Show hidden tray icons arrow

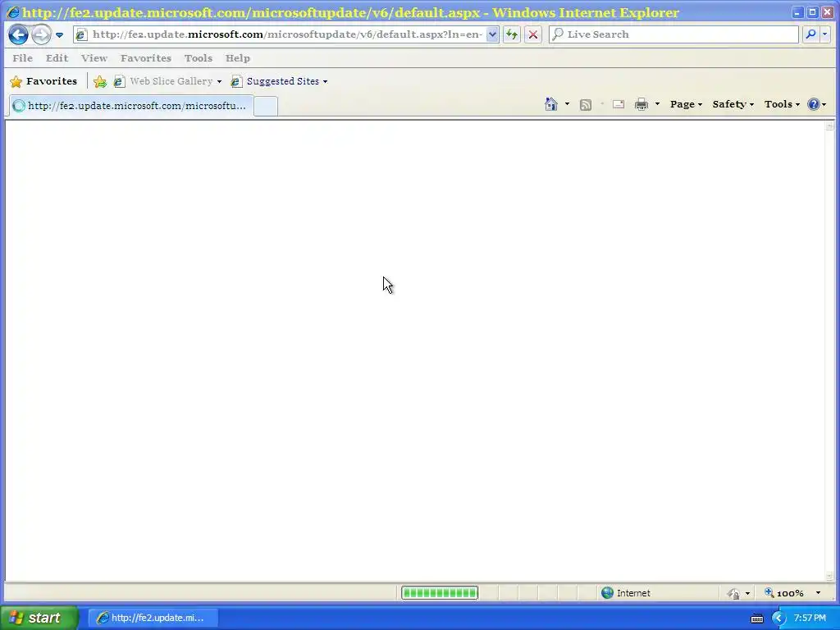pos(778,619)
